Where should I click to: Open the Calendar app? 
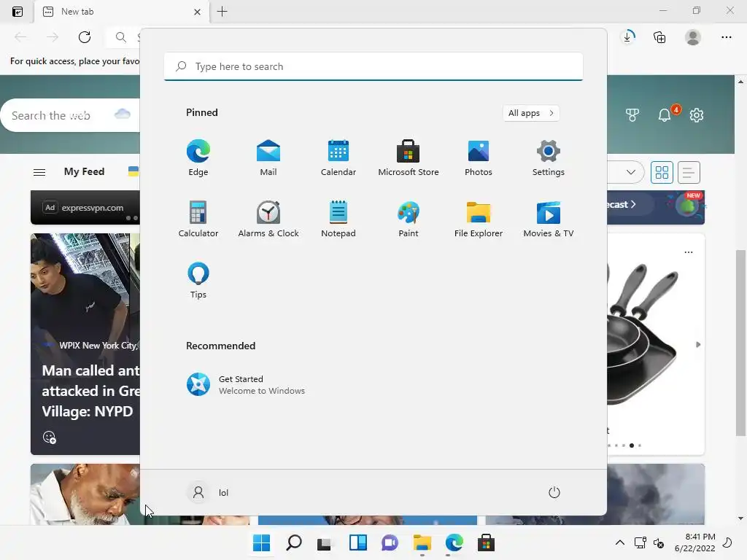coord(338,158)
